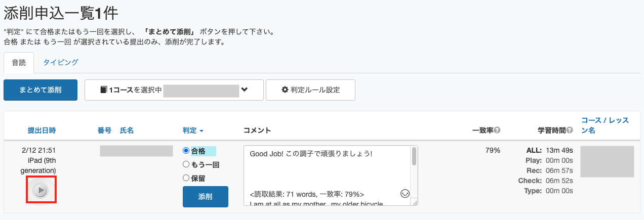This screenshot has height=220, width=644.
Task: Select the 合格 radio button
Action: [186, 151]
